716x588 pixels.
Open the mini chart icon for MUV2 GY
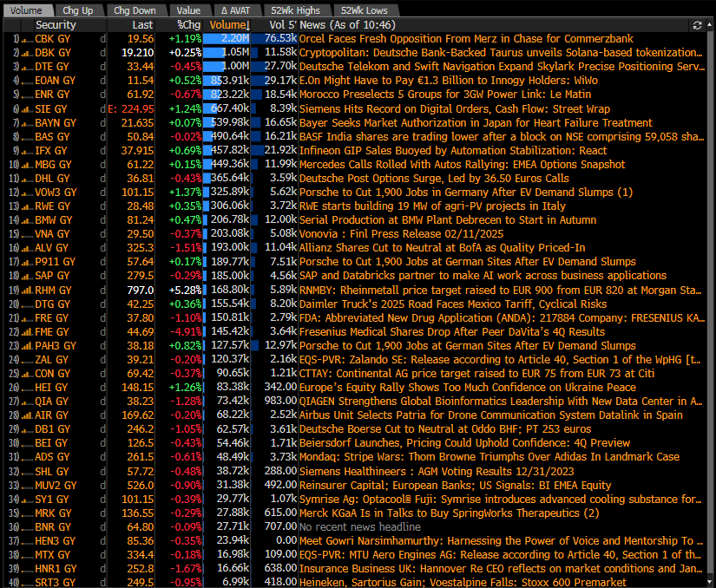pyautogui.click(x=28, y=486)
